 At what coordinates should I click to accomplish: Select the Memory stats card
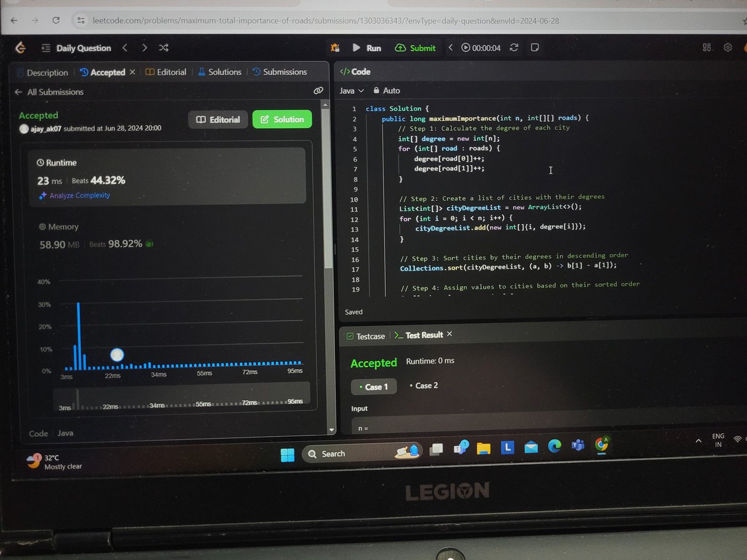point(167,236)
